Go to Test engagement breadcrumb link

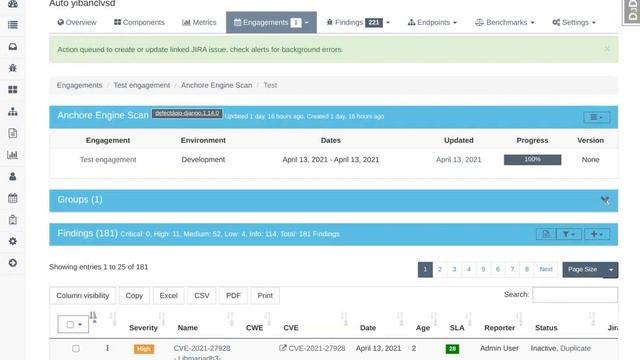tap(142, 85)
